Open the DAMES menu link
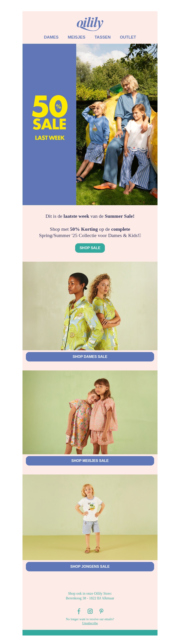This screenshot has width=180, height=644. [51, 37]
